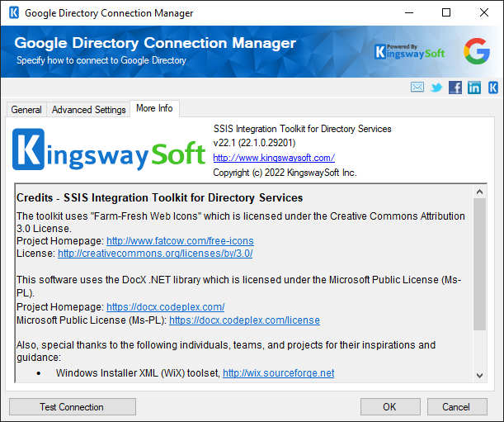Open the docx.codeplex.com project homepage link
This screenshot has height=422, width=504.
(166, 307)
